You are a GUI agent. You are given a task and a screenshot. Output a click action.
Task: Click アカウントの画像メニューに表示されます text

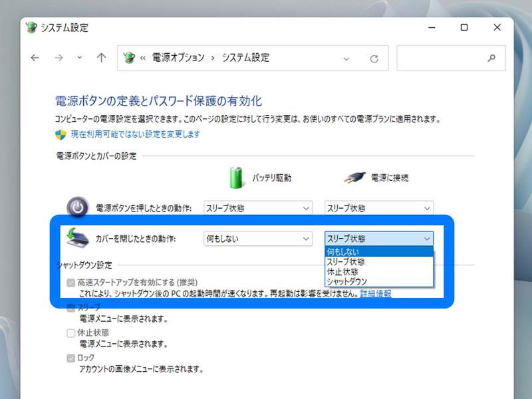tap(141, 369)
